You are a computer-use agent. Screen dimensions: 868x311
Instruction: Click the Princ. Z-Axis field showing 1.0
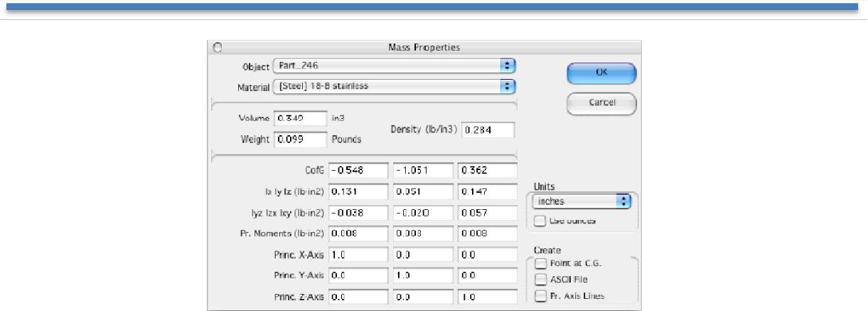[487, 295]
